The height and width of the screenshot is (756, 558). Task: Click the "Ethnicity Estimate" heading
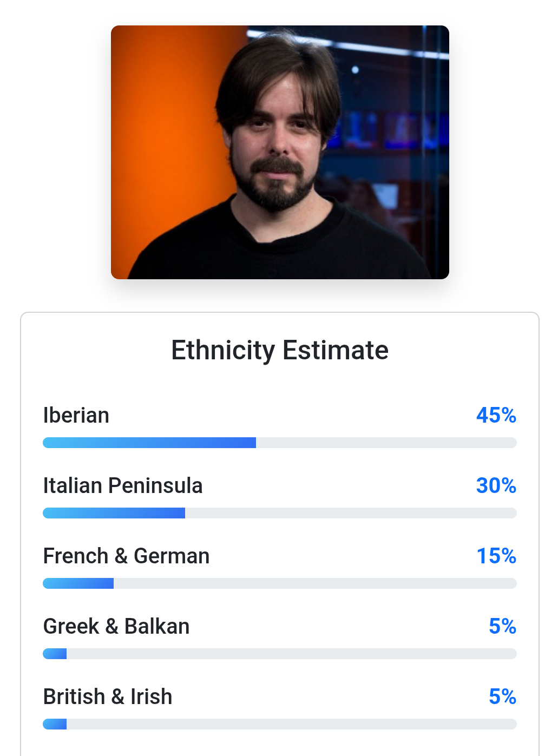pos(280,350)
